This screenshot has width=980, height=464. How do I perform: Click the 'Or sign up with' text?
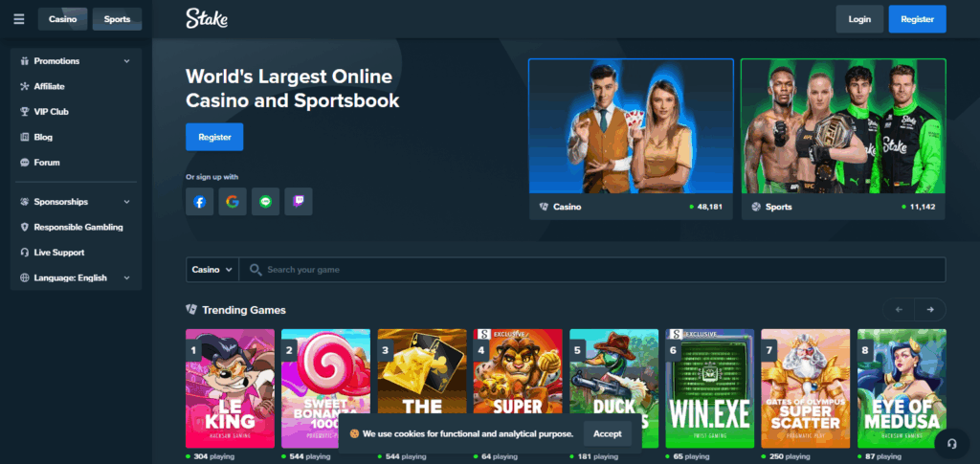click(x=212, y=177)
